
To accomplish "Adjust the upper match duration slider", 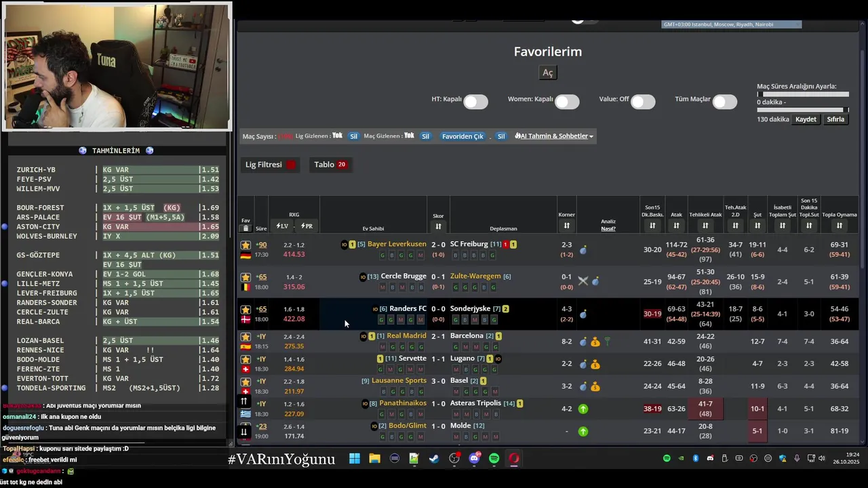I will click(x=803, y=95).
